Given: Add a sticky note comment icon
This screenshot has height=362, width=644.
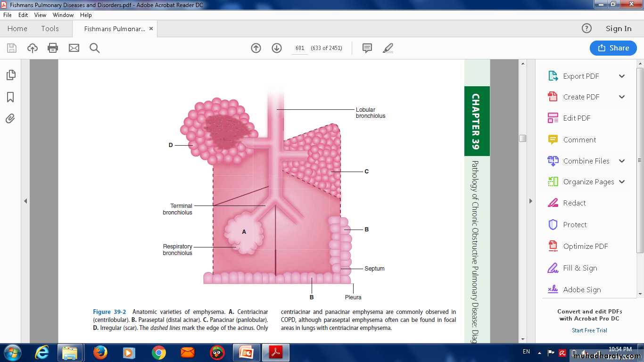Looking at the screenshot, I should click(x=367, y=48).
